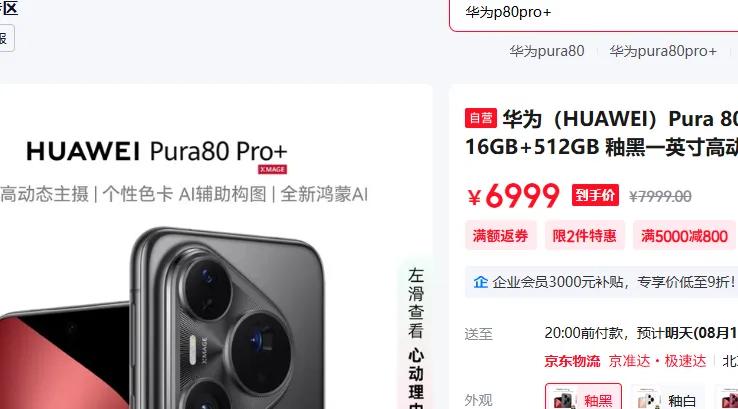This screenshot has height=409, width=738.
Task: Select the 釉白 color option
Action: (x=667, y=397)
